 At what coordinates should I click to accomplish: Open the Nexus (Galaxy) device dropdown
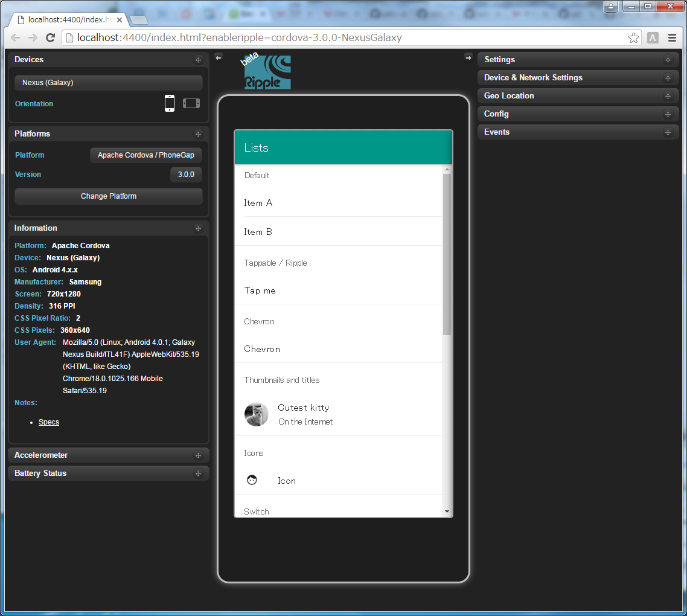(x=109, y=83)
